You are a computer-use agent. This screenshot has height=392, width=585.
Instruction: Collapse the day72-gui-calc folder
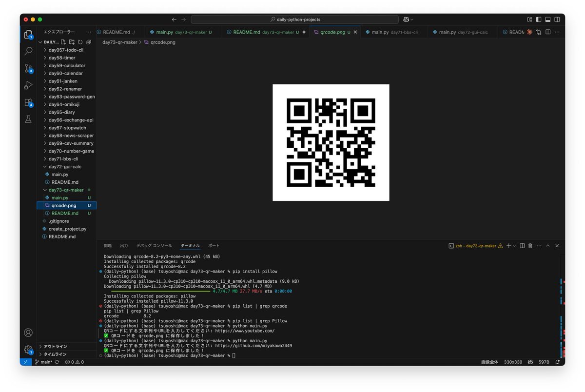pyautogui.click(x=67, y=167)
